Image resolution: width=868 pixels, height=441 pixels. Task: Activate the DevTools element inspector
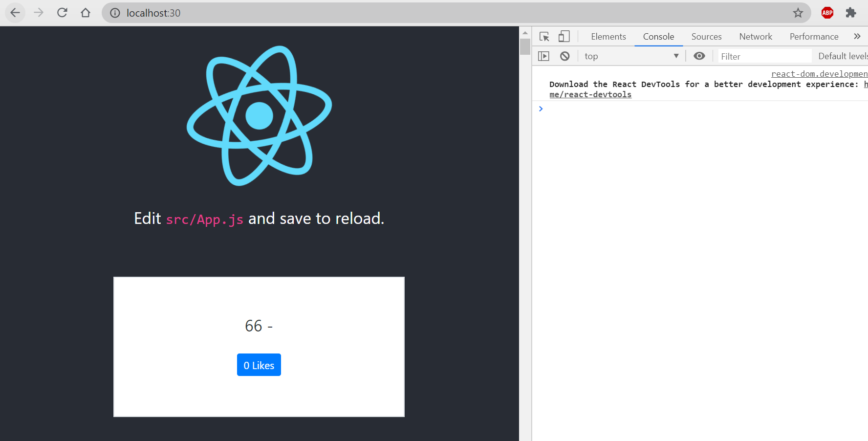tap(544, 37)
